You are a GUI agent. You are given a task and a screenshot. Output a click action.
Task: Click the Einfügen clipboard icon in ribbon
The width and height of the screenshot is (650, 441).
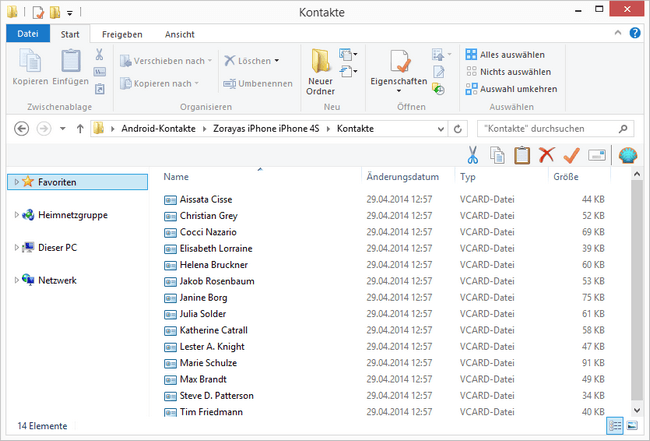coord(71,61)
